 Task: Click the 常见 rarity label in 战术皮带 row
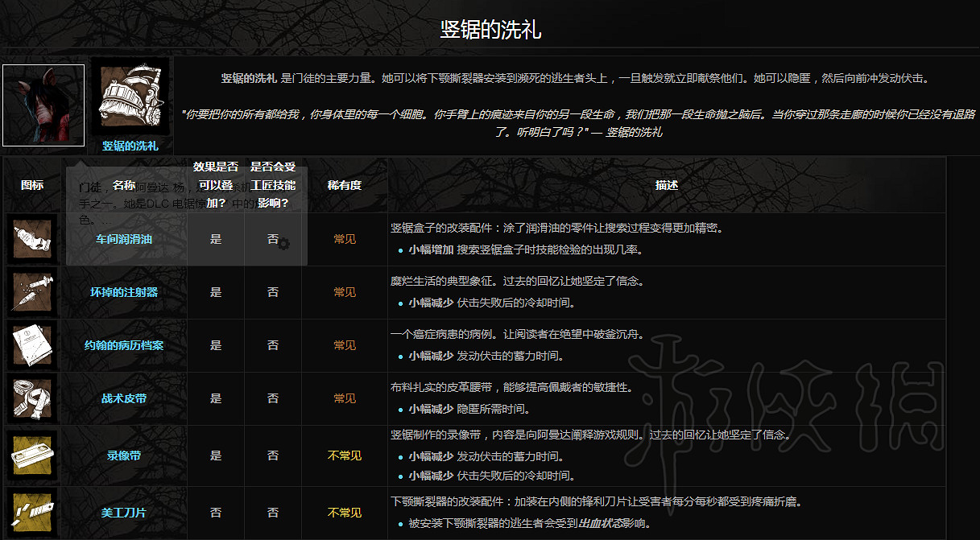click(345, 398)
